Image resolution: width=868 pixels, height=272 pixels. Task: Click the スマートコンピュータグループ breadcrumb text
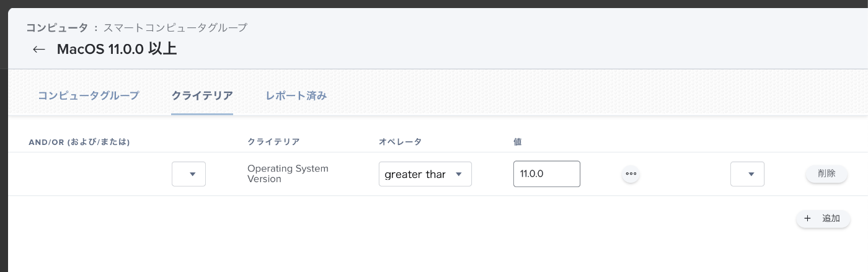click(175, 28)
